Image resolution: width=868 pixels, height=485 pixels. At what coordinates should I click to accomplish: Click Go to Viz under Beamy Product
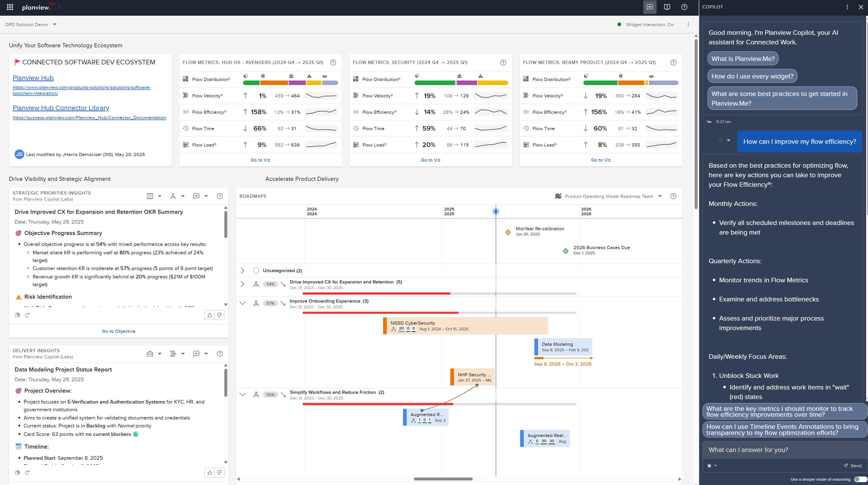[x=600, y=160]
